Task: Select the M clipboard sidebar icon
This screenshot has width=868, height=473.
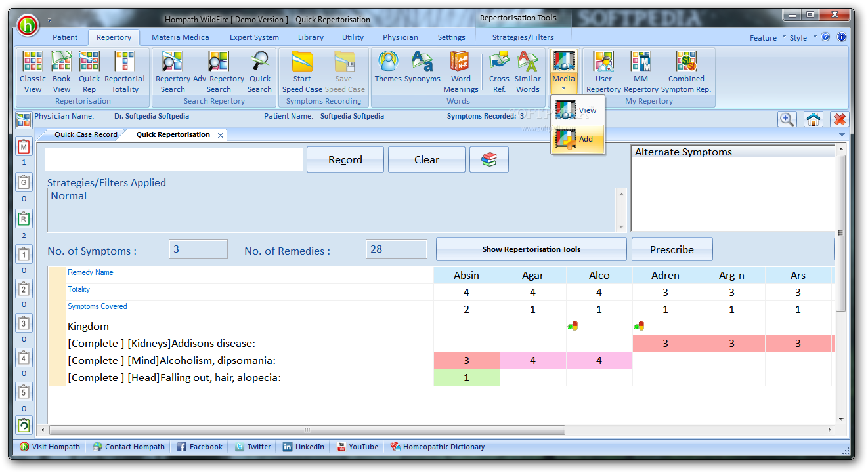Action: 24,147
